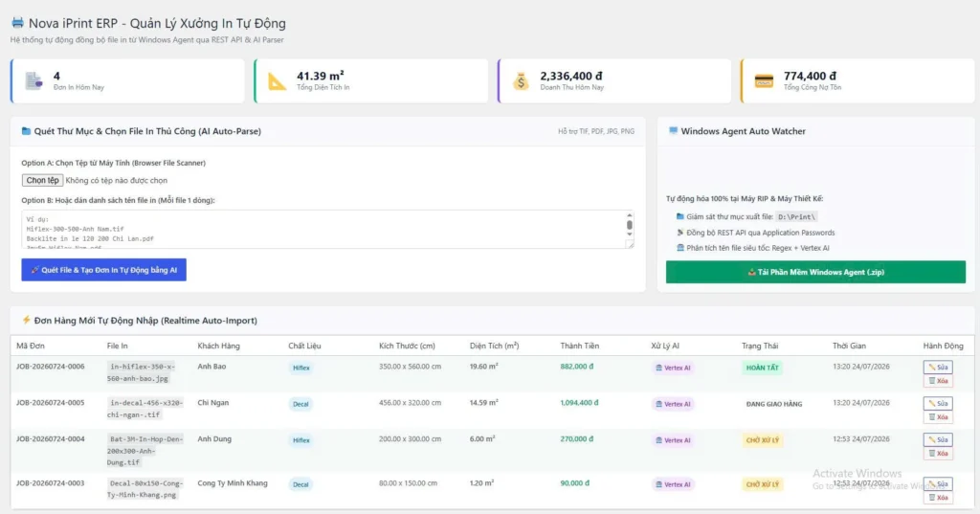Click the 41.39 m² total area value

pyautogui.click(x=320, y=76)
